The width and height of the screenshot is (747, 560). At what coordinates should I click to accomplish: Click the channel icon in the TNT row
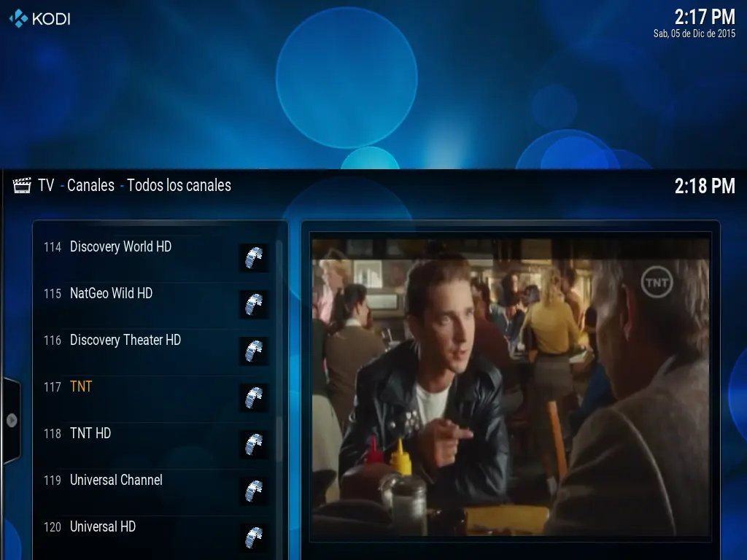[253, 398]
